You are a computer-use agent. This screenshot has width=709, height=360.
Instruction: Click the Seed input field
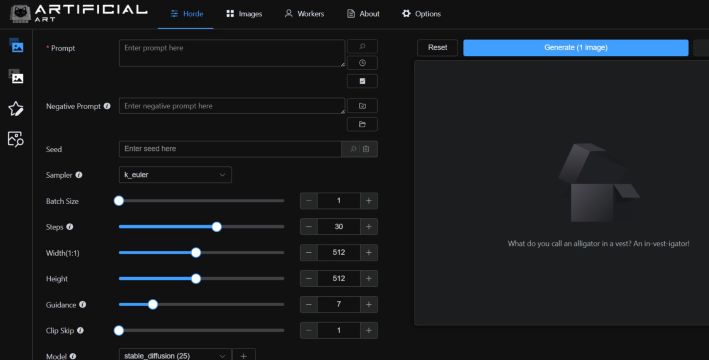pos(230,149)
